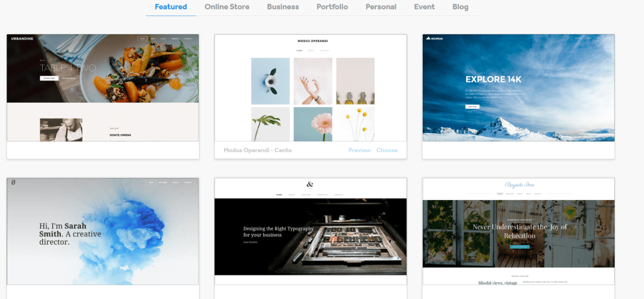Click the Table 4 Two hero image
The image size is (644, 299).
tap(103, 68)
